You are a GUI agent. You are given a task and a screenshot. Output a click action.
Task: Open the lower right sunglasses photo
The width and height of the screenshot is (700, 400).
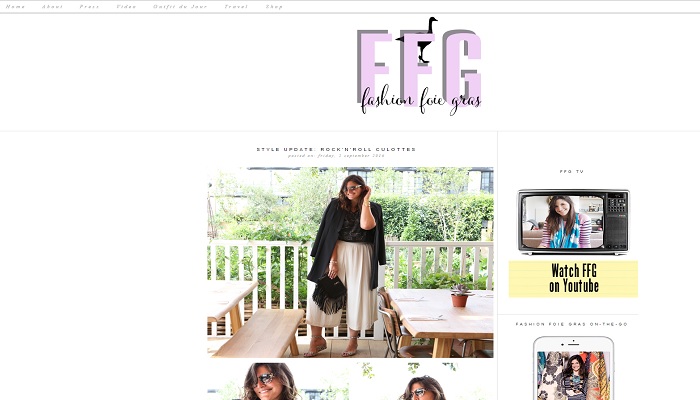422,381
